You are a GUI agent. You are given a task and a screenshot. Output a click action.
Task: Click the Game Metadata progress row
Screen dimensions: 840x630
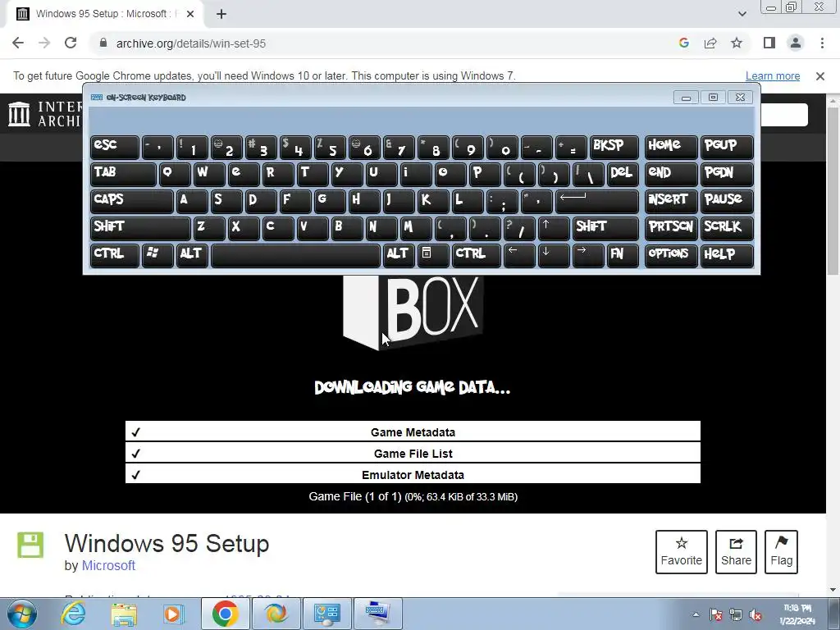(x=413, y=431)
